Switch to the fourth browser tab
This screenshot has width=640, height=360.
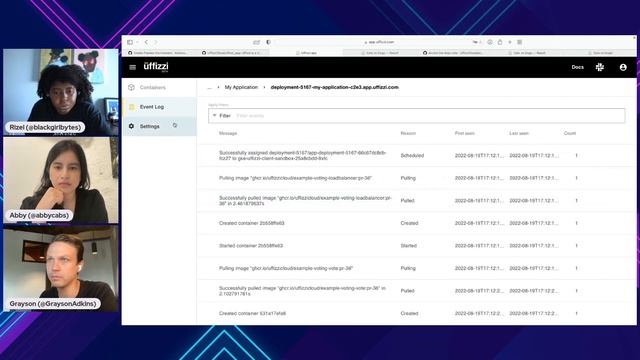point(380,53)
